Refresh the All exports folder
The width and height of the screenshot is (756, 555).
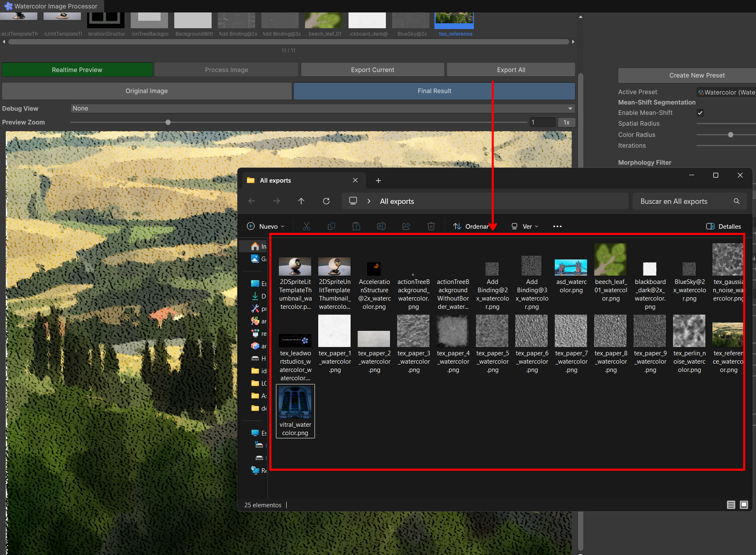(326, 201)
